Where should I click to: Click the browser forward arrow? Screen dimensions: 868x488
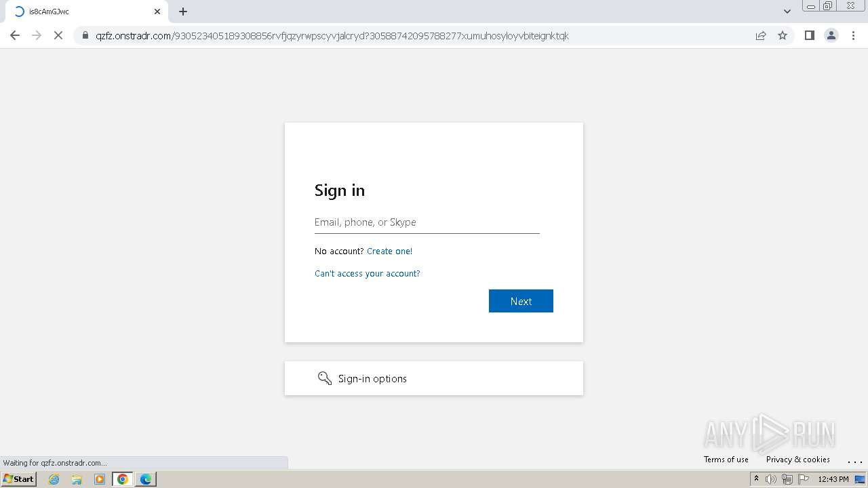point(37,35)
